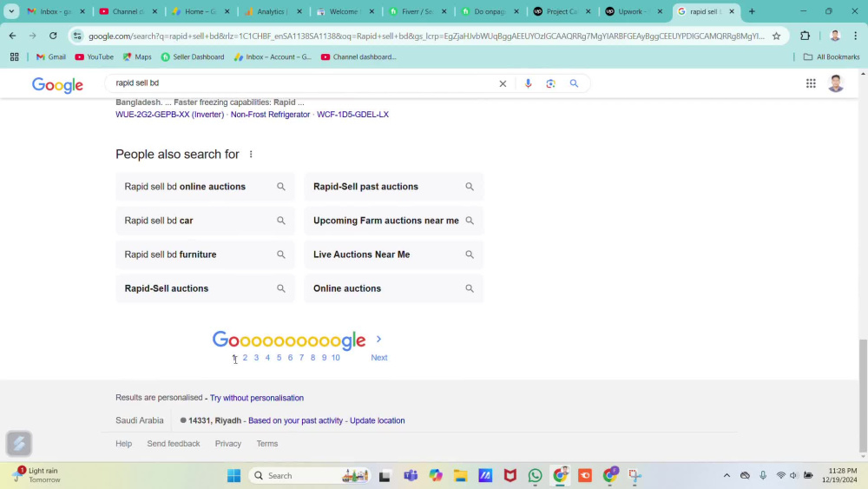Start voice search with the microphone icon

pyautogui.click(x=528, y=83)
